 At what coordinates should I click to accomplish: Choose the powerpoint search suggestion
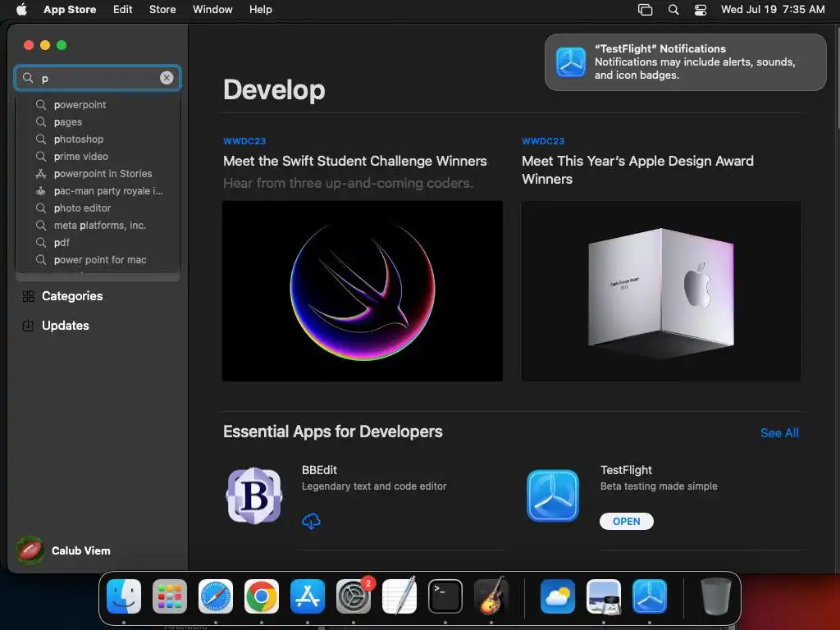click(98, 104)
